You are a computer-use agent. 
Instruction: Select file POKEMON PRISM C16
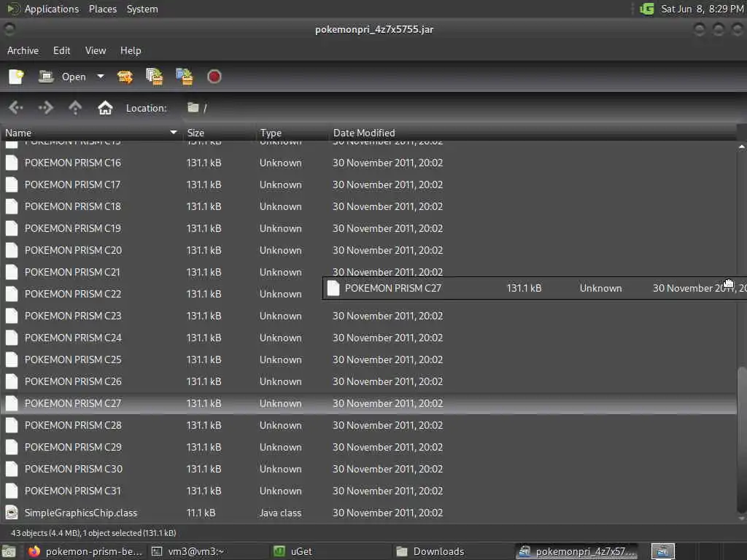click(368, 163)
